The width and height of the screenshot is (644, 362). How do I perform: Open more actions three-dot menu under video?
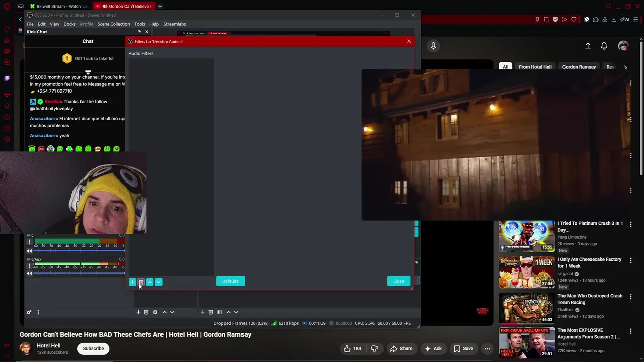point(487,349)
